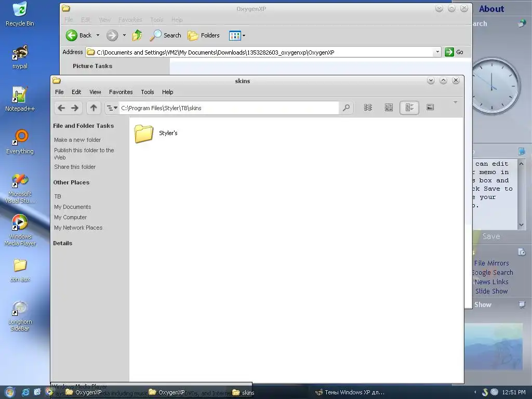The image size is (532, 399).
Task: Click Publish this folder to the Web
Action: coord(84,154)
